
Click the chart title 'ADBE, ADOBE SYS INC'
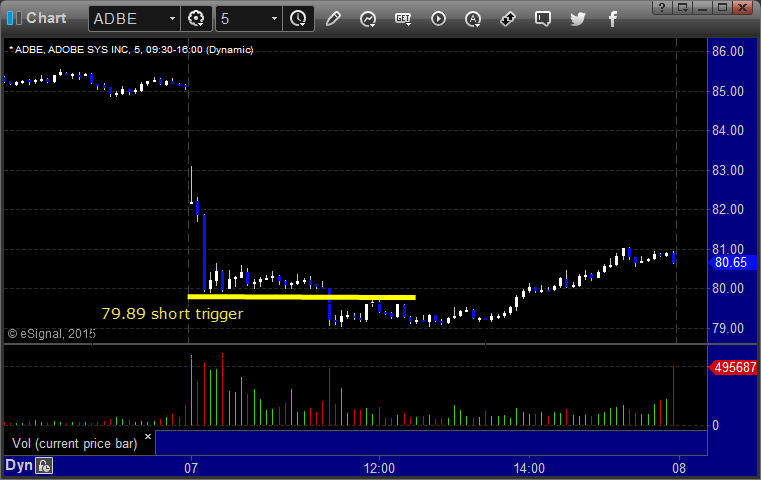pyautogui.click(x=72, y=50)
